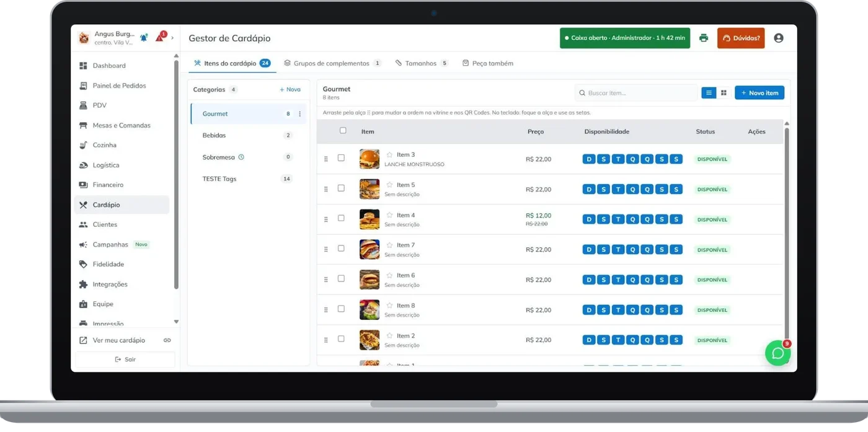Open Dashboard from the sidebar
868x432 pixels.
click(122, 66)
